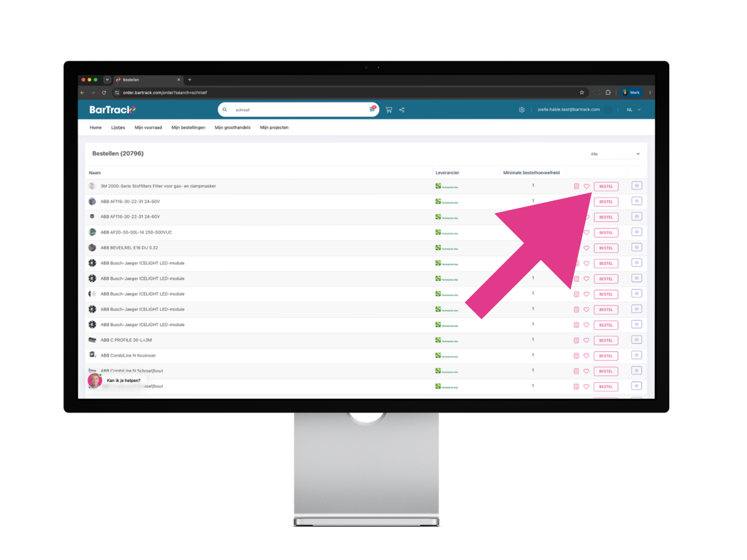The height and width of the screenshot is (560, 747).
Task: Toggle the eye icon for ABB AF20-30-00L-14
Action: [636, 231]
